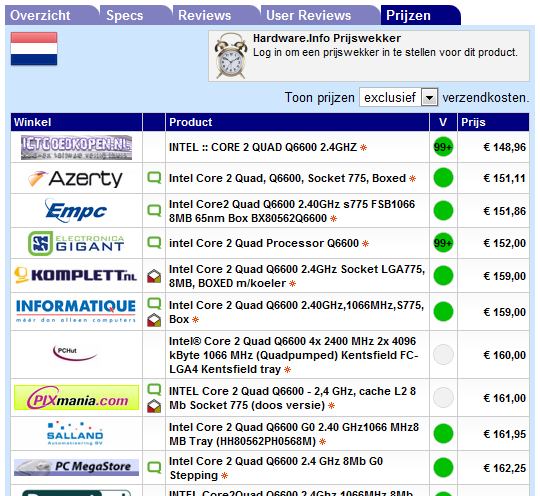Open the Salland shop logo
Screen dimensions: 540x496
click(x=75, y=433)
